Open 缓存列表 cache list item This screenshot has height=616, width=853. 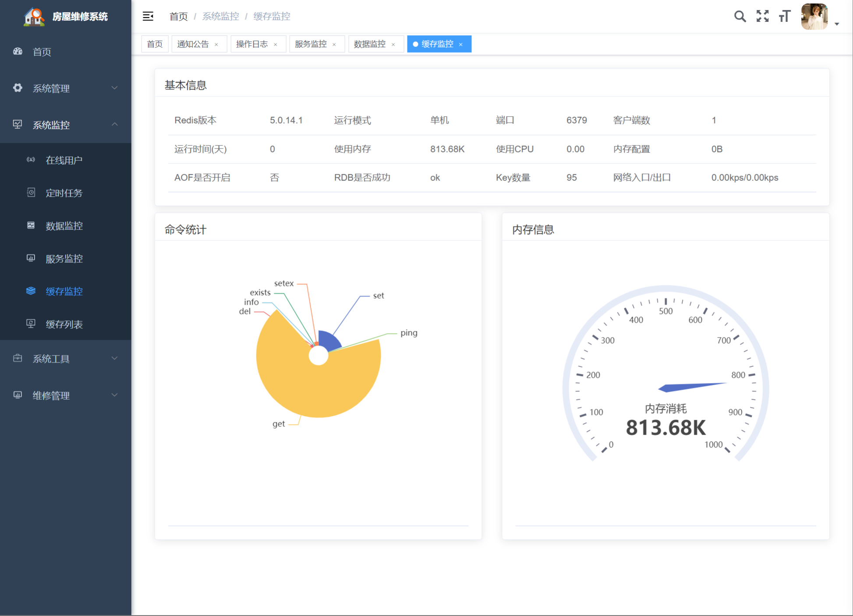(x=64, y=324)
